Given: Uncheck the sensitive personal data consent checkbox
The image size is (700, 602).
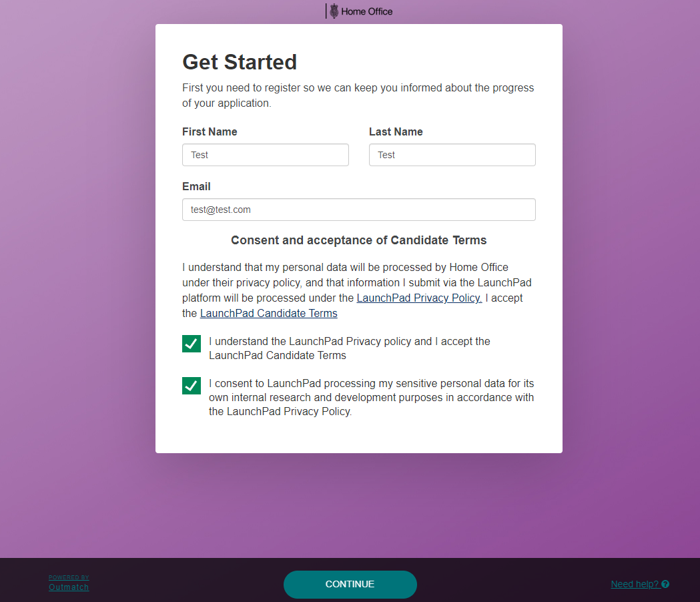Looking at the screenshot, I should [x=192, y=386].
